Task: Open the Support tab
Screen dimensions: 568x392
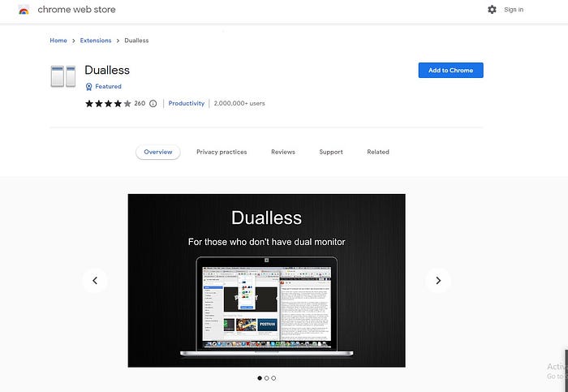Action: 331,152
